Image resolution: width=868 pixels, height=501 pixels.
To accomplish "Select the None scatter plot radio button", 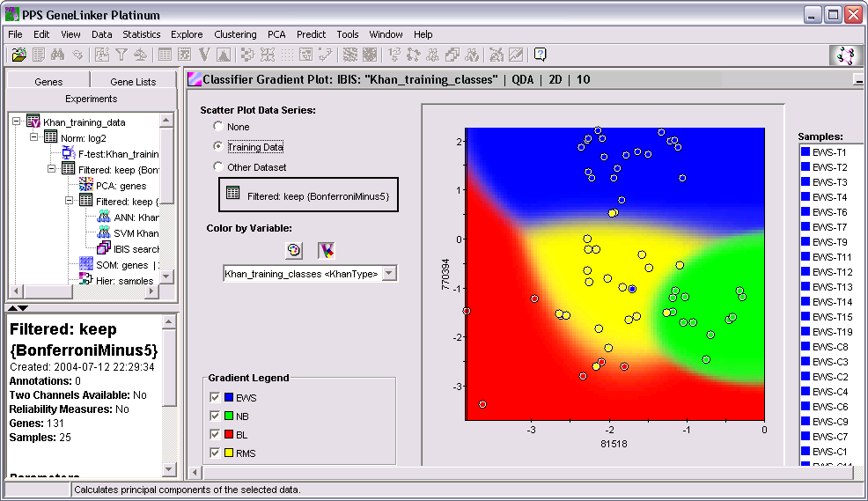I will pyautogui.click(x=218, y=126).
